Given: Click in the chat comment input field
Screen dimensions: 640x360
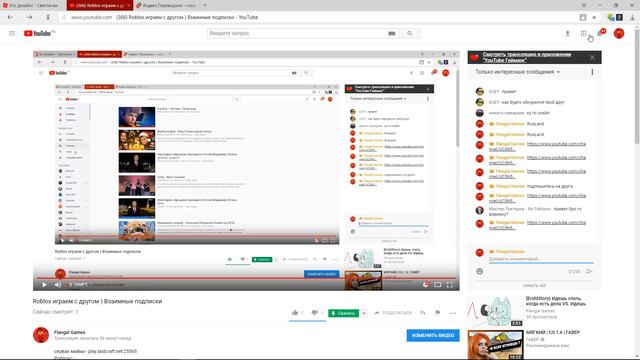Looking at the screenshot, I should click(541, 259).
